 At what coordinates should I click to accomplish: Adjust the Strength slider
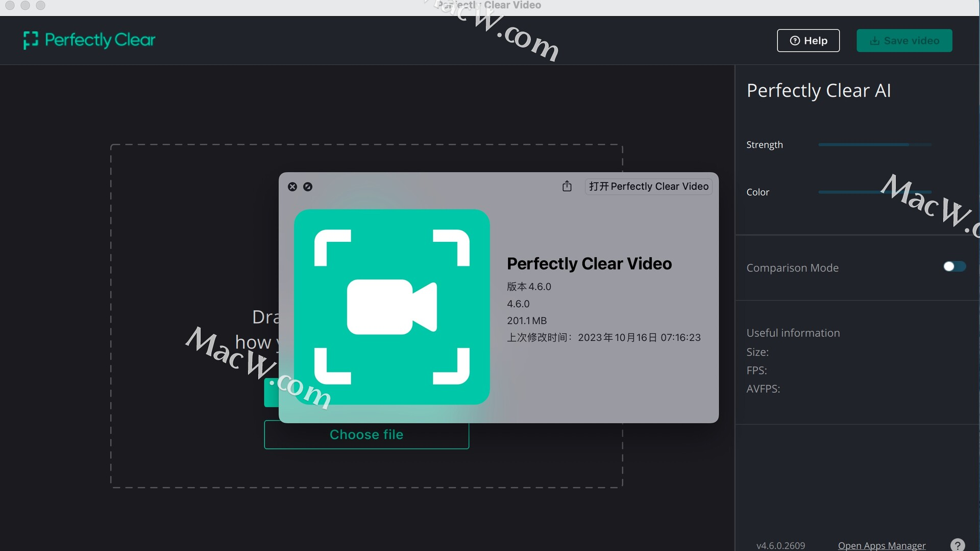coord(874,145)
